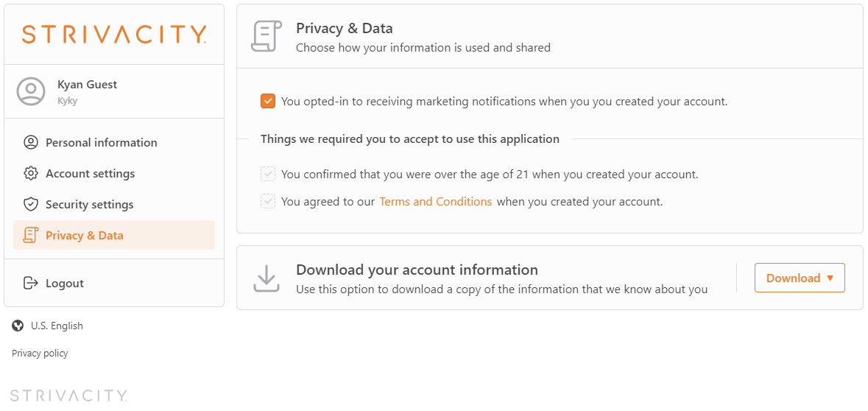This screenshot has height=411, width=868.
Task: Uncheck the marketing notifications opt-in checkbox
Action: [268, 102]
